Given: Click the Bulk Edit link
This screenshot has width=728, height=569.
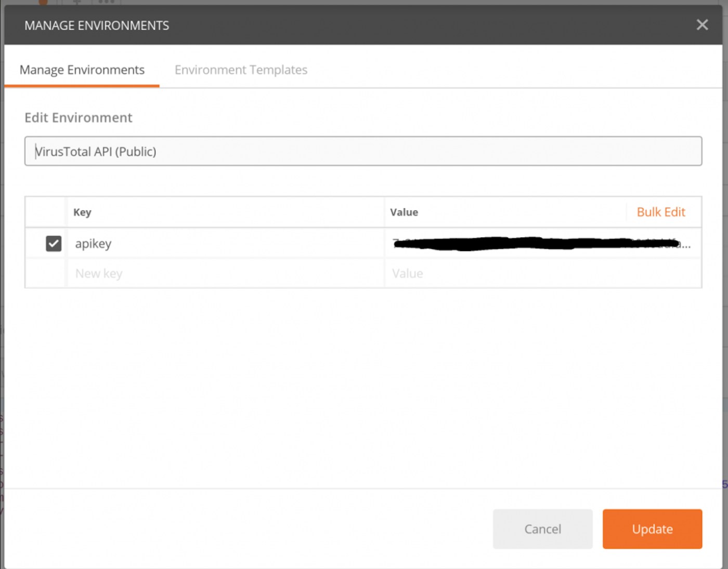Looking at the screenshot, I should 661,212.
